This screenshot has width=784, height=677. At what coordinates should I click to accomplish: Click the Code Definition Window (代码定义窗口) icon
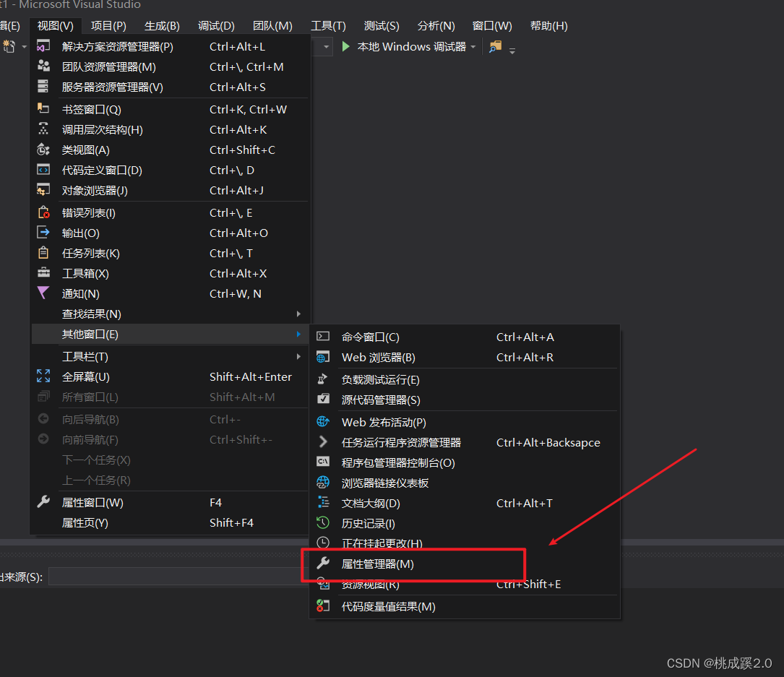tap(43, 170)
